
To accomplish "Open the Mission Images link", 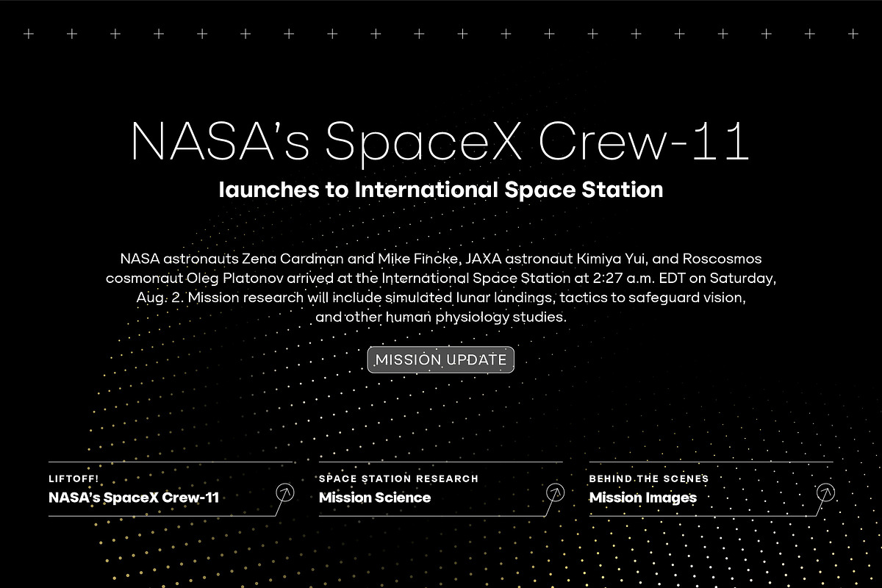I will (x=643, y=498).
